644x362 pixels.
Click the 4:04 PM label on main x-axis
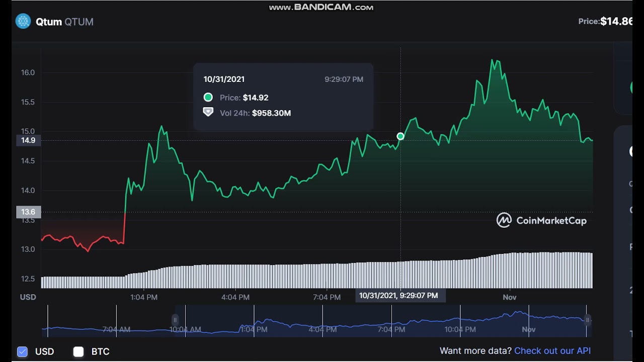235,297
